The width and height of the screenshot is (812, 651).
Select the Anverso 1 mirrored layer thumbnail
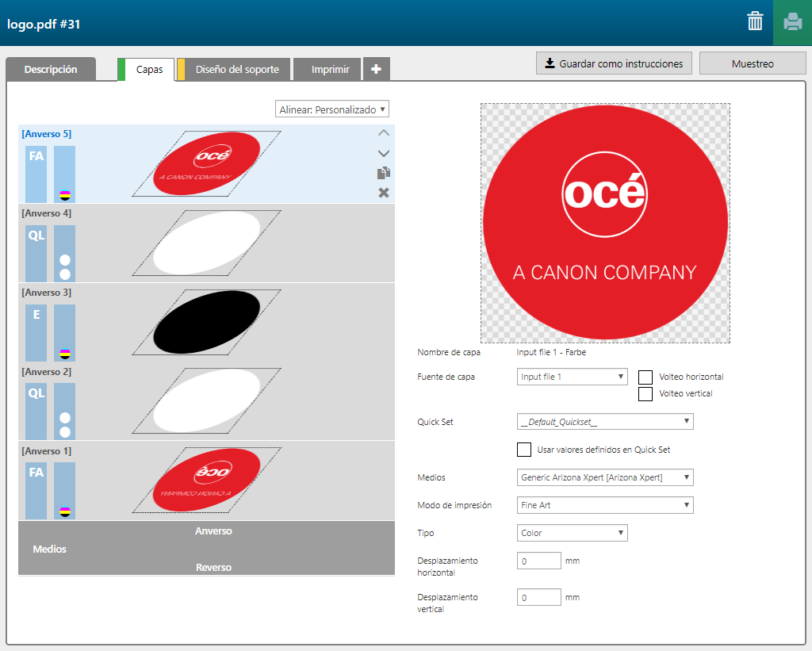207,480
